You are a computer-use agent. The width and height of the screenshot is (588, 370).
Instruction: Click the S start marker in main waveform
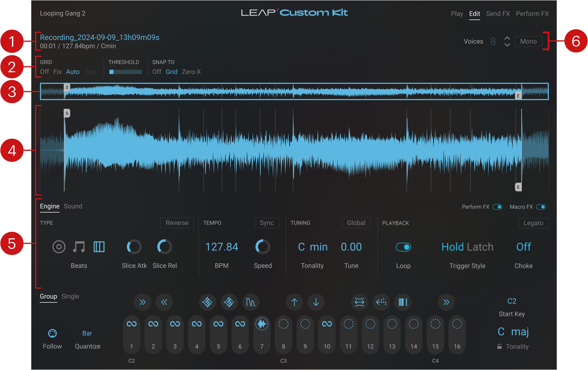click(67, 113)
